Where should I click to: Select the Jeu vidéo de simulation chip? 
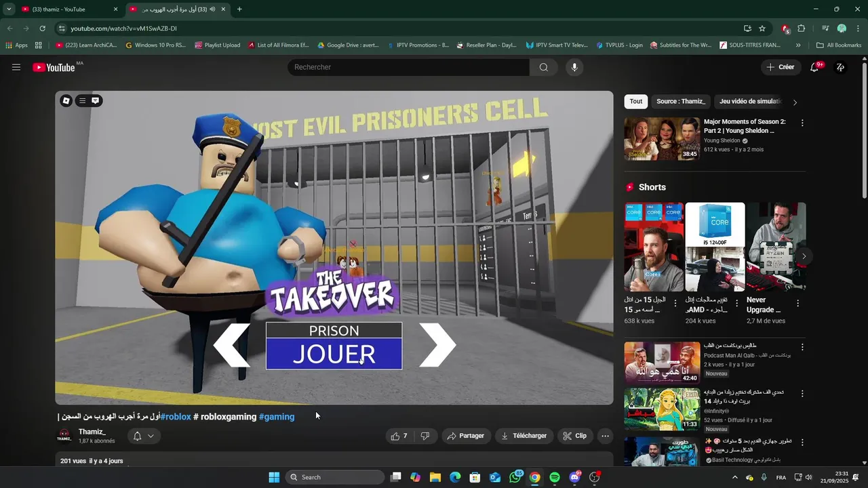click(x=750, y=102)
